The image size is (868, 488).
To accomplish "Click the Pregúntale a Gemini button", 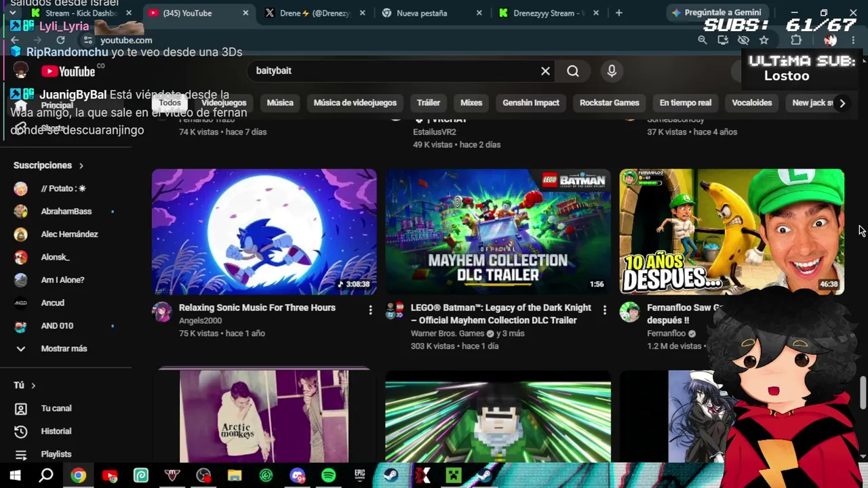I will 716,13.
